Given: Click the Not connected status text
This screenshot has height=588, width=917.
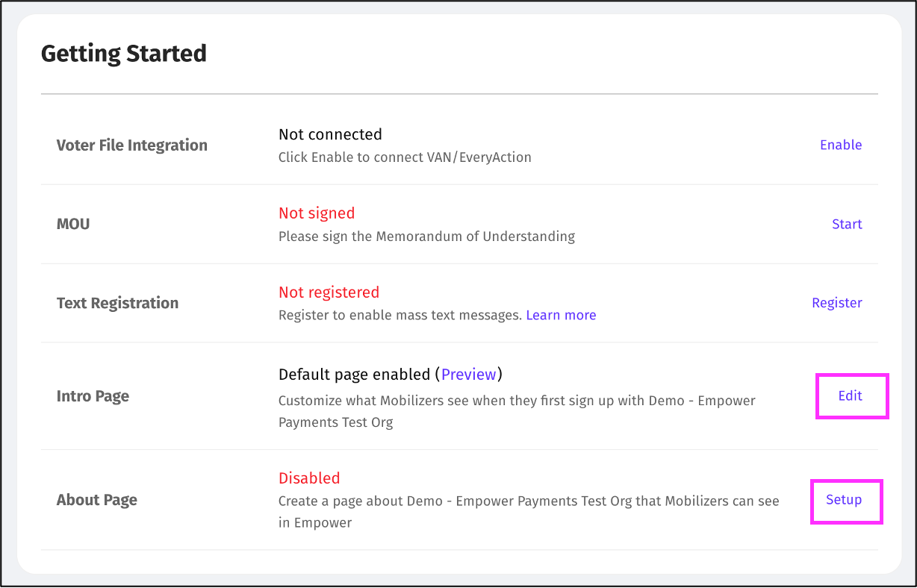Looking at the screenshot, I should tap(330, 134).
